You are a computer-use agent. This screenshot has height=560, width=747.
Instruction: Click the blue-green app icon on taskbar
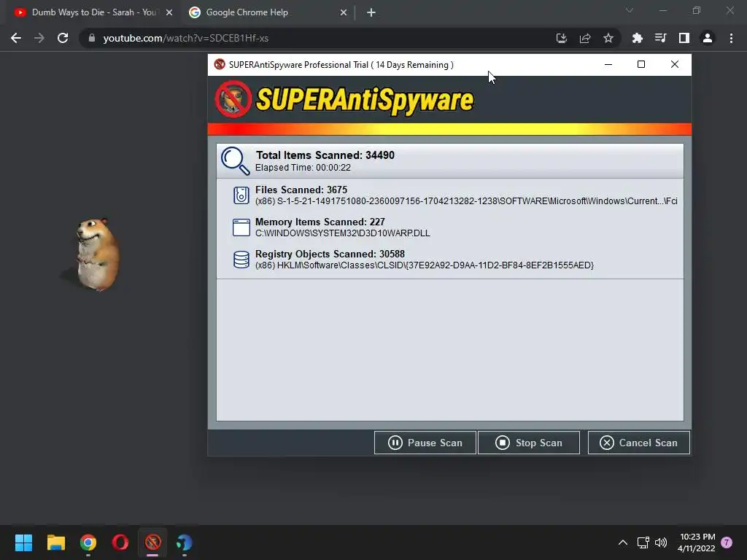point(185,542)
